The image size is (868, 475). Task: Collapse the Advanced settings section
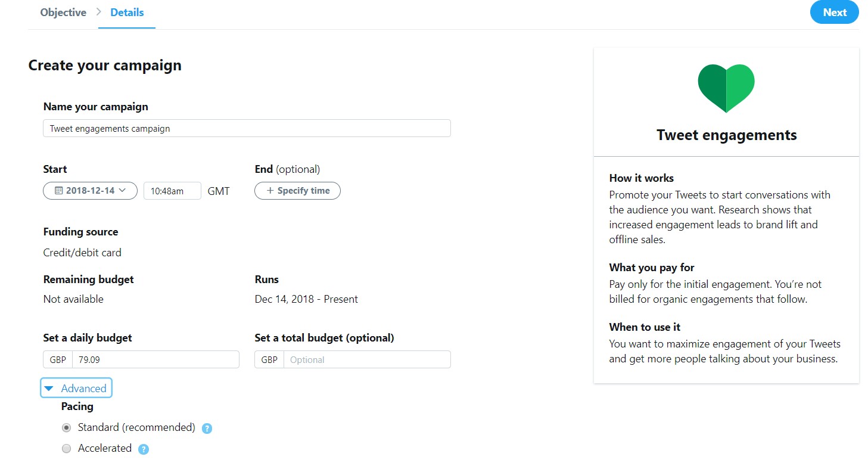coord(76,389)
